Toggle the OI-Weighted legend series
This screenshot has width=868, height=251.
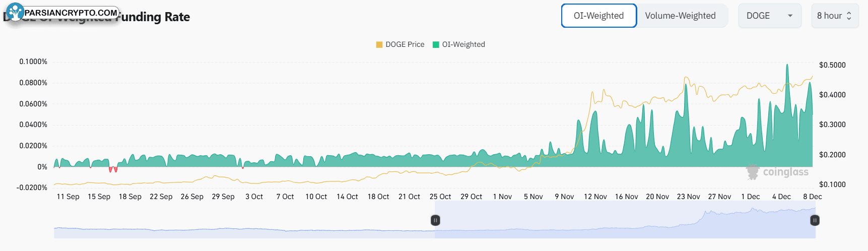tap(458, 44)
